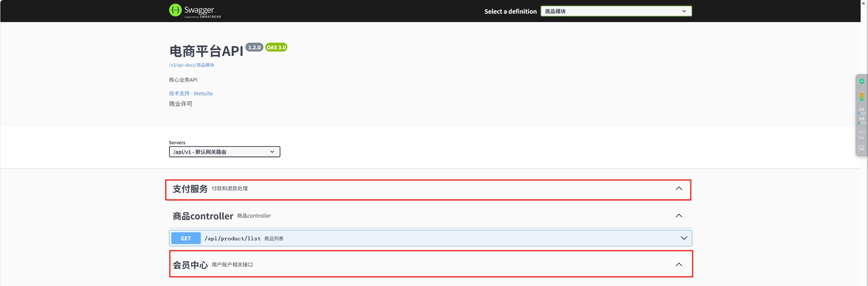Image resolution: width=868 pixels, height=286 pixels.
Task: Click the screenshot crop icon in side widget
Action: pos(862,148)
